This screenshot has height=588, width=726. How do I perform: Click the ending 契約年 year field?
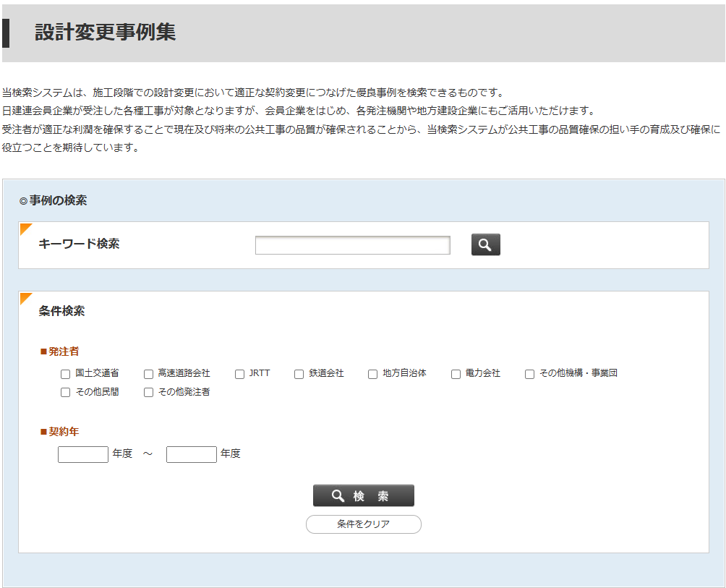pyautogui.click(x=191, y=454)
